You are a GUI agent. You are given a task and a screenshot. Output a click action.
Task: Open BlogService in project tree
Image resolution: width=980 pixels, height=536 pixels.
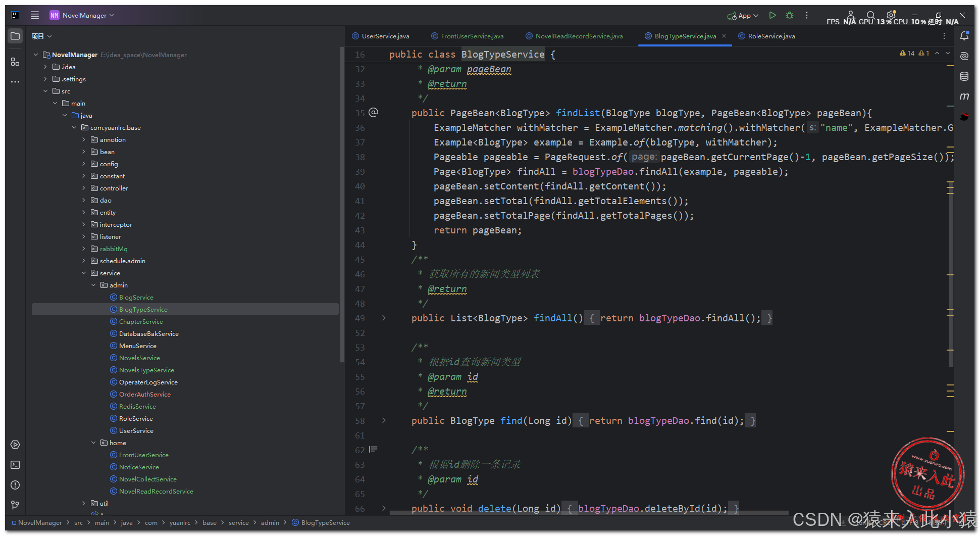click(x=136, y=297)
